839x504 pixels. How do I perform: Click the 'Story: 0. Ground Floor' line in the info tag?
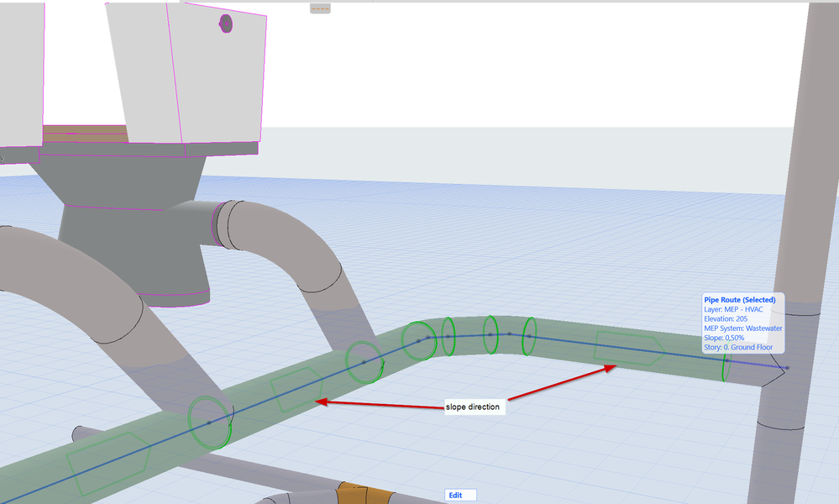(738, 347)
